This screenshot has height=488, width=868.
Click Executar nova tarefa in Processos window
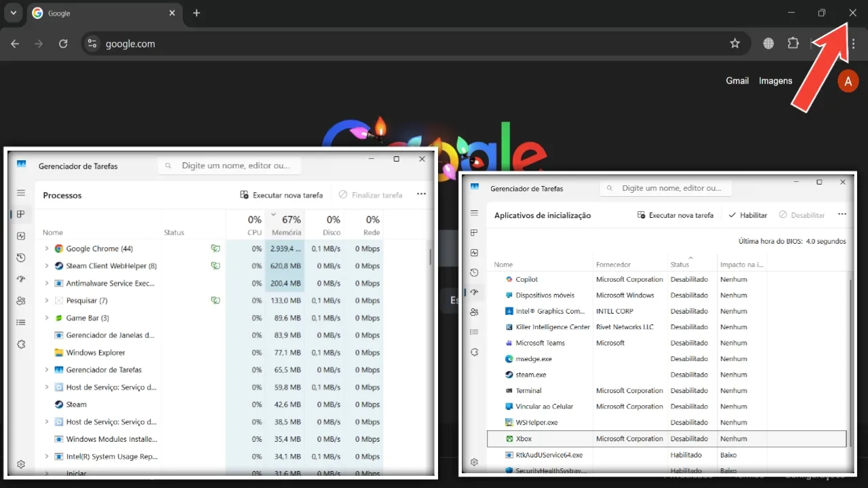pos(281,195)
